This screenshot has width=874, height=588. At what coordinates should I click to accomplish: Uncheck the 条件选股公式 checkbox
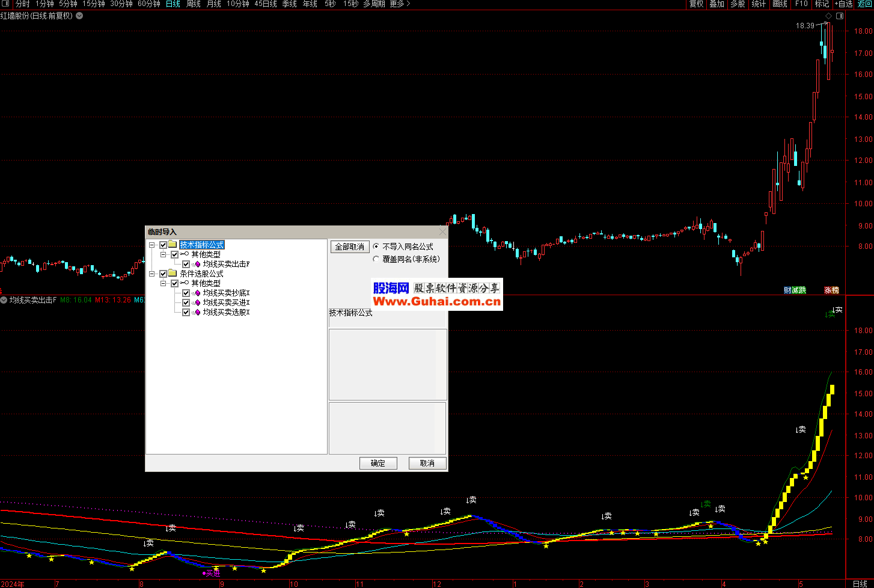(x=163, y=274)
